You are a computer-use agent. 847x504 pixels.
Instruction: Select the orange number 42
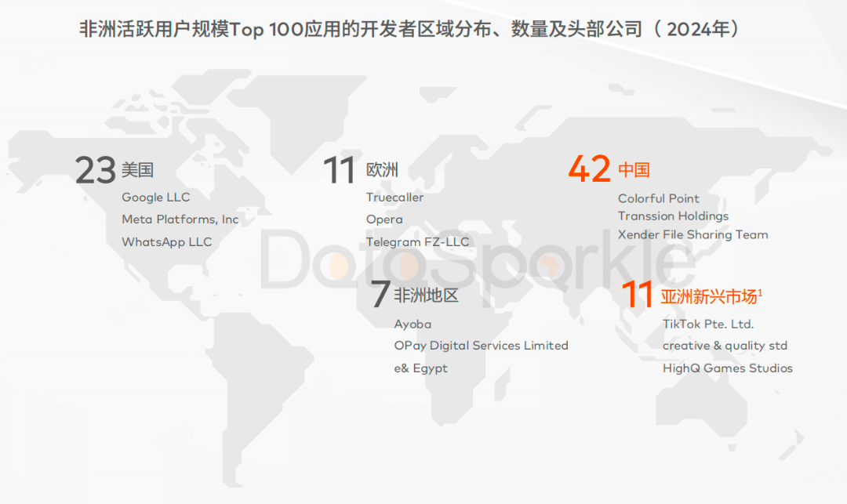[x=589, y=169]
